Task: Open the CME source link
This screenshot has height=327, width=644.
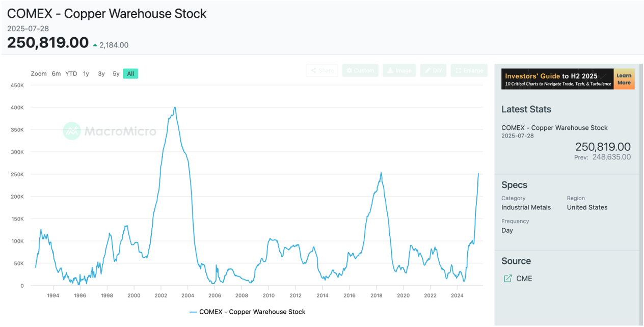Action: pyautogui.click(x=524, y=279)
